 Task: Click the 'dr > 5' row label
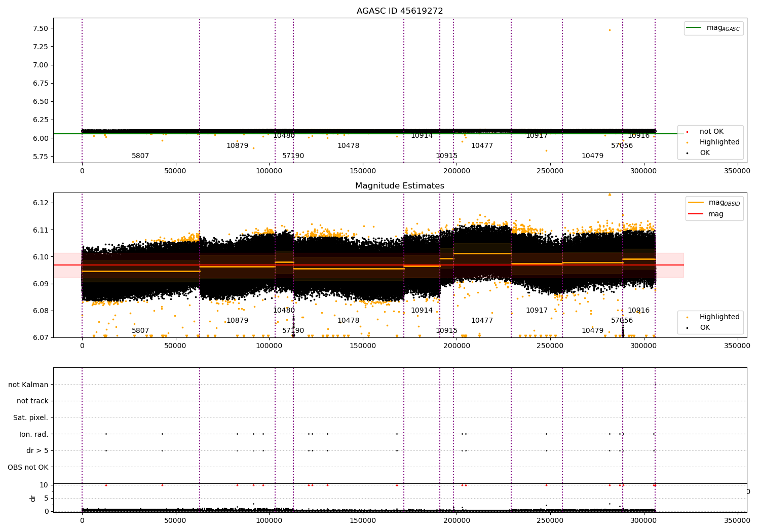point(37,450)
